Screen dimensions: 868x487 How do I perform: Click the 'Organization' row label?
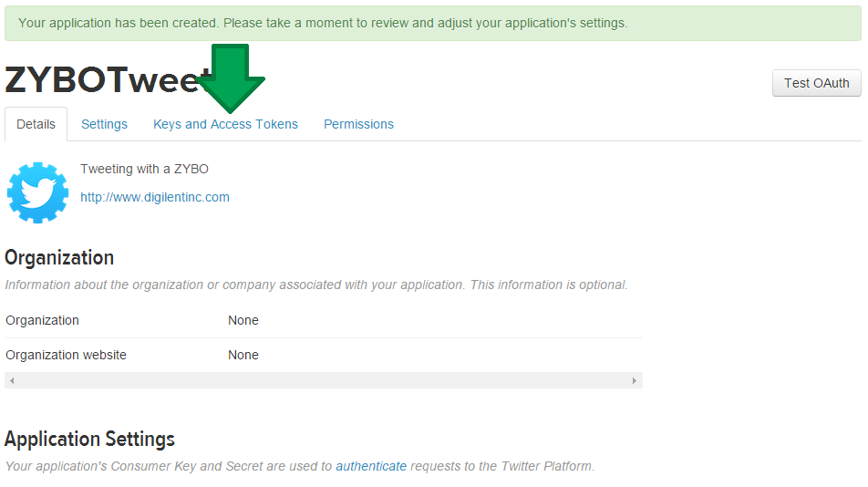coord(42,320)
